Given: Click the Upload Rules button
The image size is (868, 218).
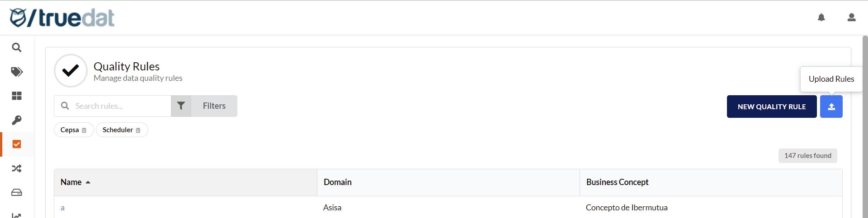Looking at the screenshot, I should coord(831,107).
